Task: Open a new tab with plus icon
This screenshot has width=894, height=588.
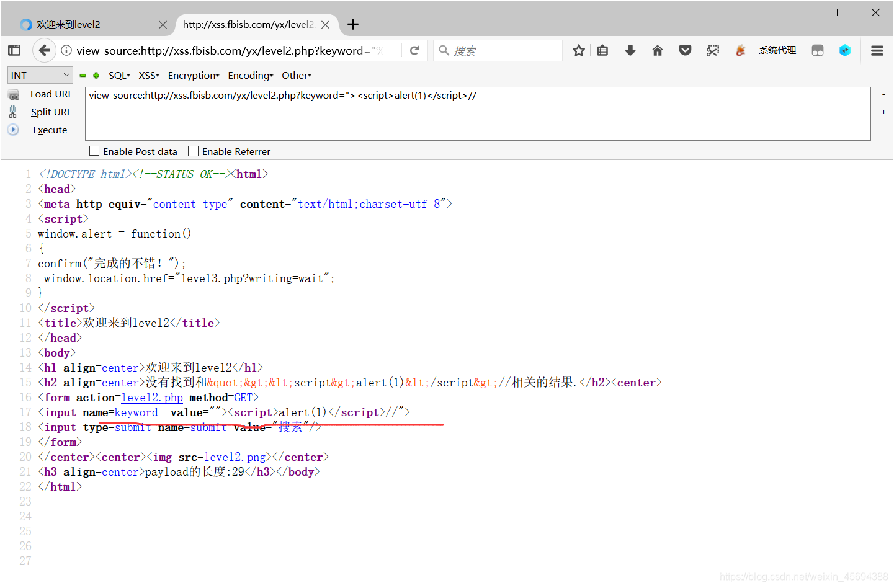Action: pyautogui.click(x=353, y=24)
